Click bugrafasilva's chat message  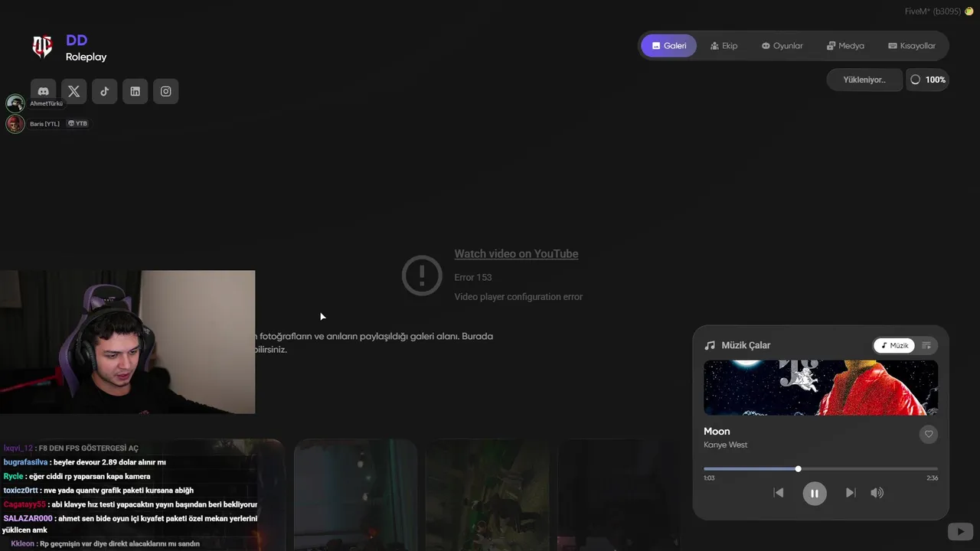click(x=84, y=462)
